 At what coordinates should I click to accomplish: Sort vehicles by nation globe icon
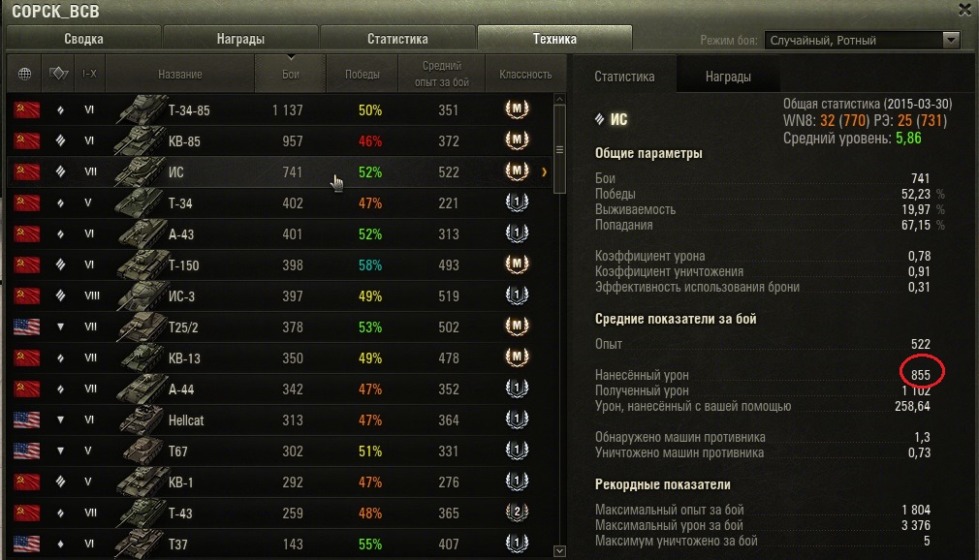click(x=24, y=74)
